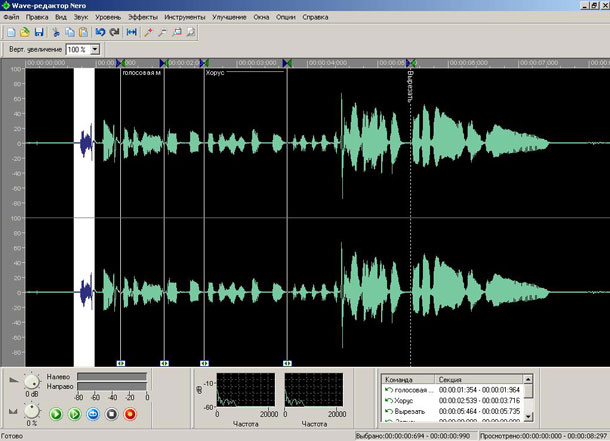
Task: Open the Вид menu
Action: click(x=61, y=17)
